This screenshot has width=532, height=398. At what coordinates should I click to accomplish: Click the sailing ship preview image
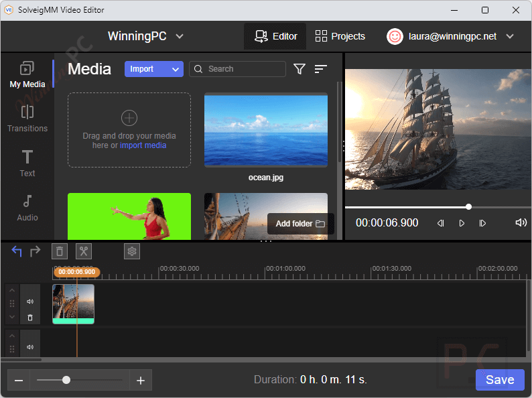(x=438, y=129)
